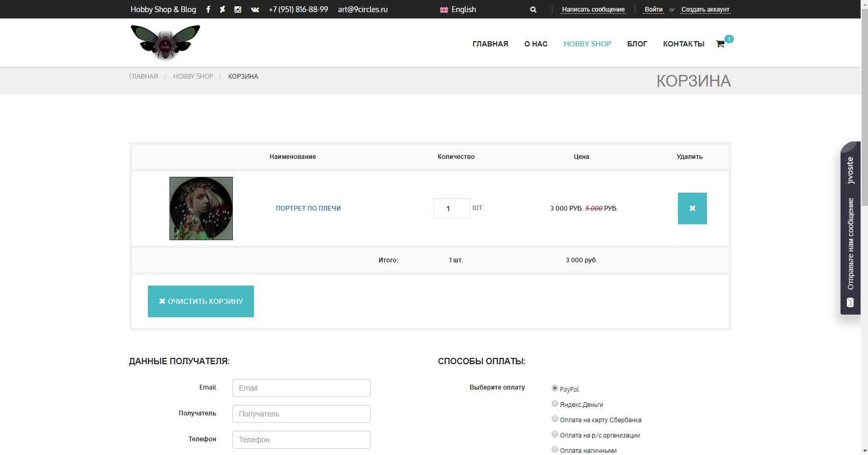Image resolution: width=868 pixels, height=455 pixels.
Task: Select PayPal payment option
Action: click(x=555, y=388)
